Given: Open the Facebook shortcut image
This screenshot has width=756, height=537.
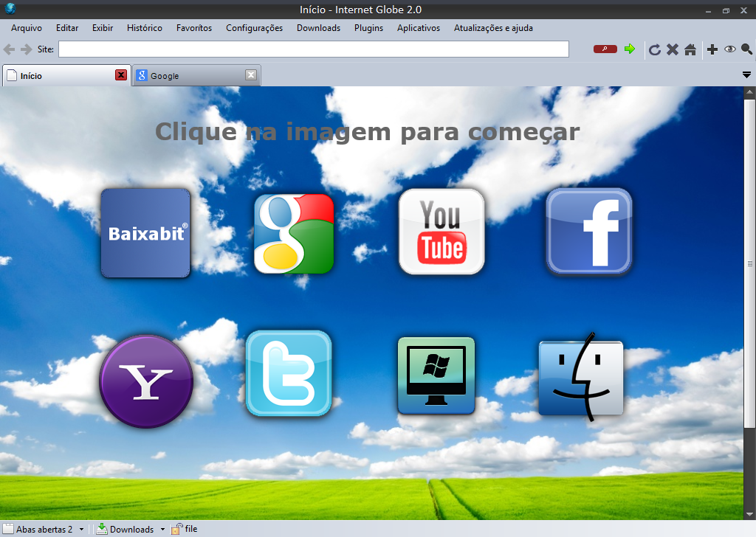Looking at the screenshot, I should pyautogui.click(x=588, y=232).
